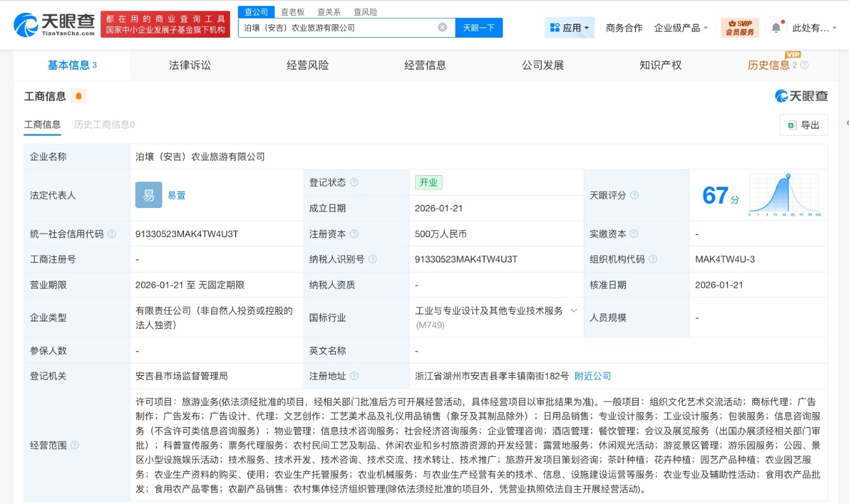Click the Tianyancha logo in header
This screenshot has height=504, width=849.
pos(55,25)
